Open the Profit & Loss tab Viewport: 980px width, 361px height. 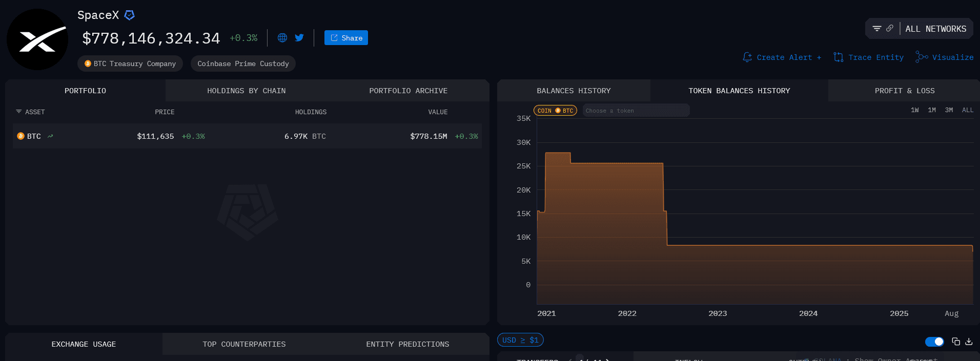[x=904, y=91]
